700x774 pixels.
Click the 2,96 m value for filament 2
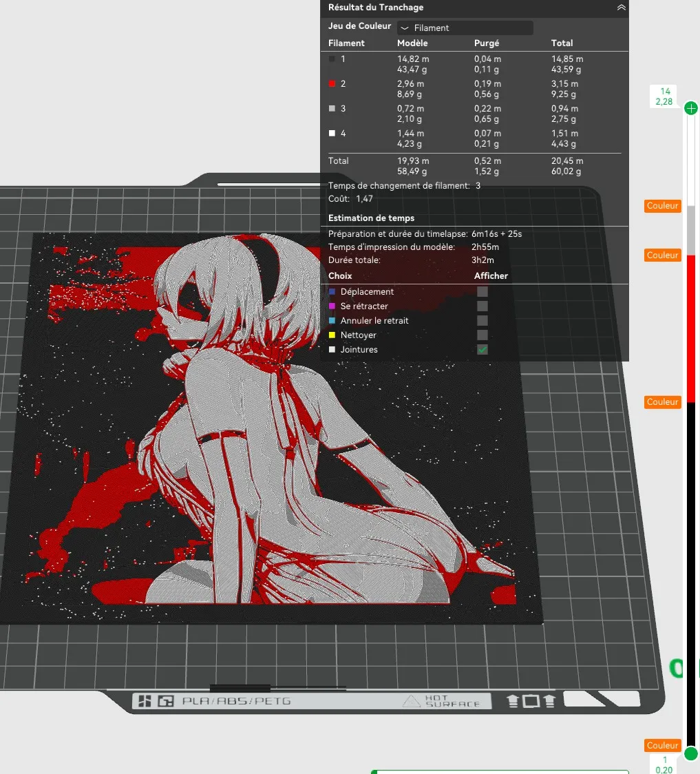[x=410, y=83]
